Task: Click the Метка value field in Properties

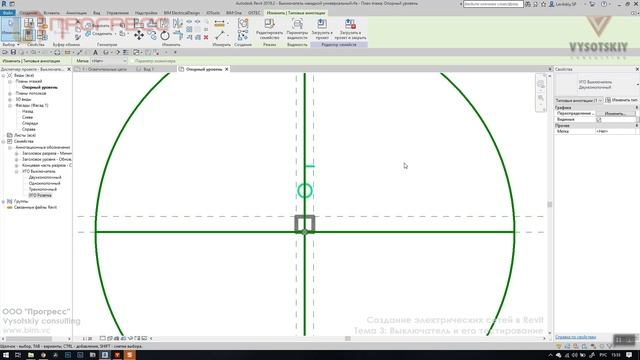Action: coord(615,131)
